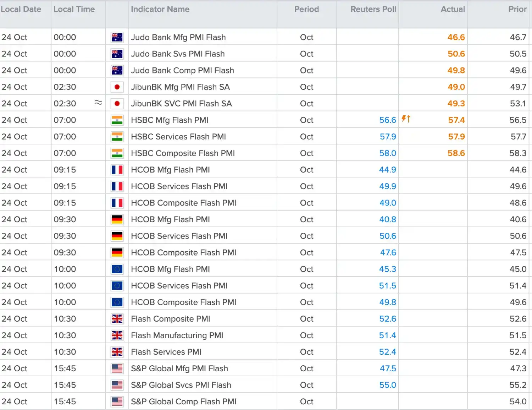Open the Flash Manufacturing PMI indicator name
The height and width of the screenshot is (410, 532).
click(177, 335)
